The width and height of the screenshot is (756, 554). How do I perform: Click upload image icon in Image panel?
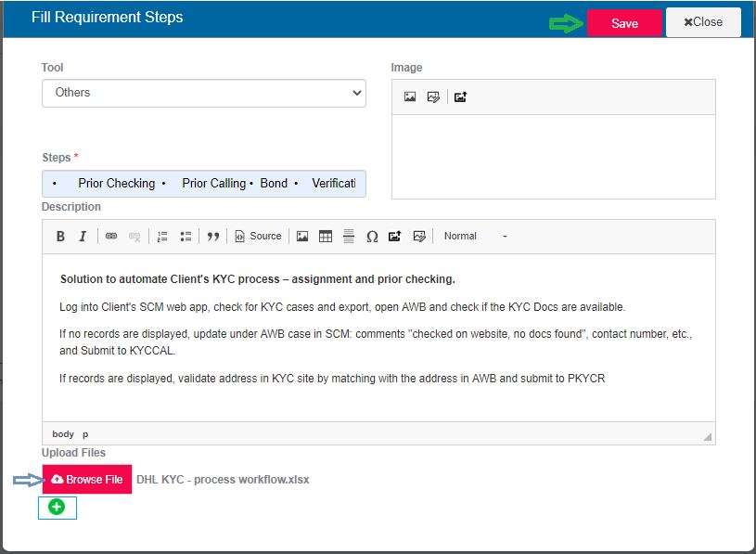tap(460, 97)
